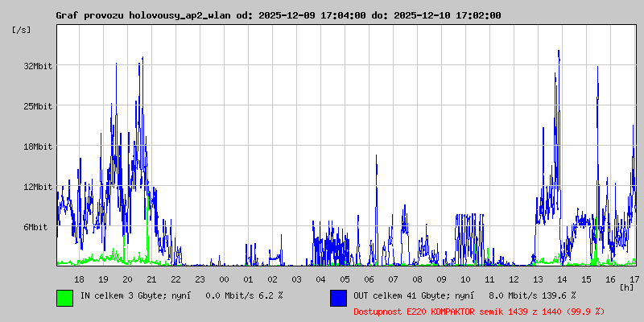Viewport: 644px width, 322px height.
Task: Click the green IN legend swatch
Action: 65,298
